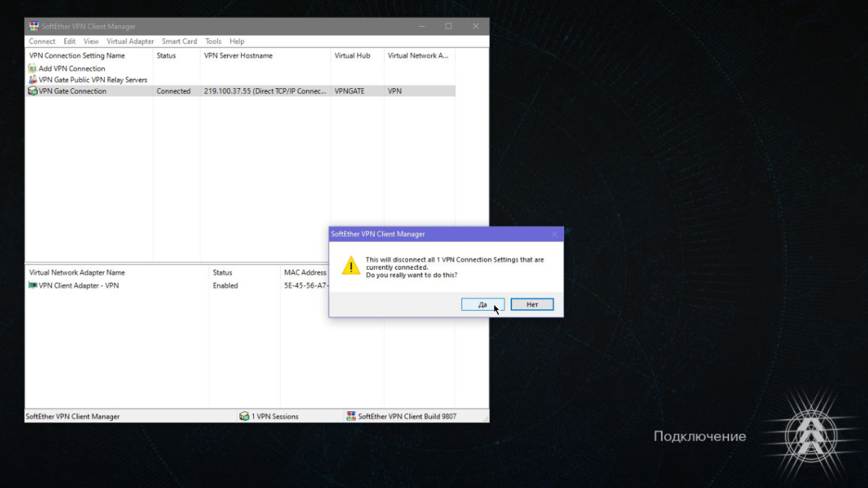The image size is (868, 488).
Task: Open the Edit menu
Action: [69, 41]
